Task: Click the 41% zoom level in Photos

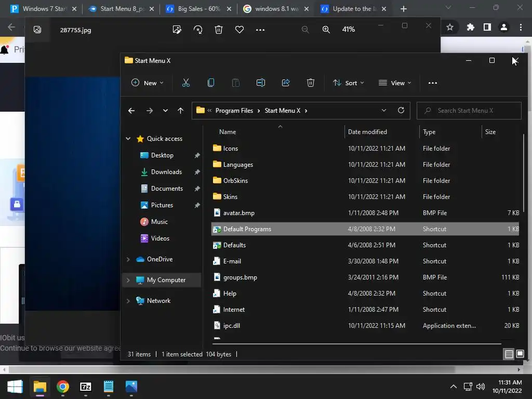Action: tap(349, 30)
